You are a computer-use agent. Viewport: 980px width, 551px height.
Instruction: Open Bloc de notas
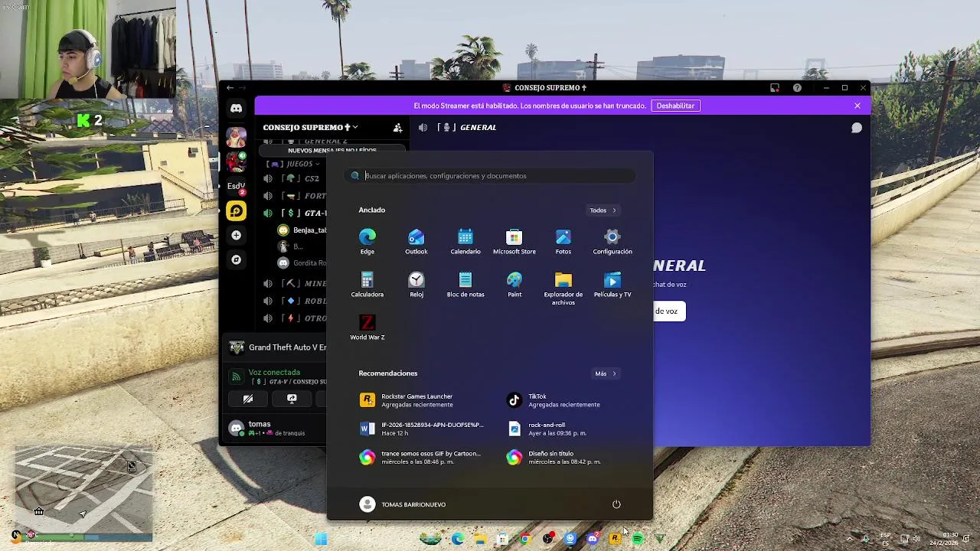tap(465, 285)
